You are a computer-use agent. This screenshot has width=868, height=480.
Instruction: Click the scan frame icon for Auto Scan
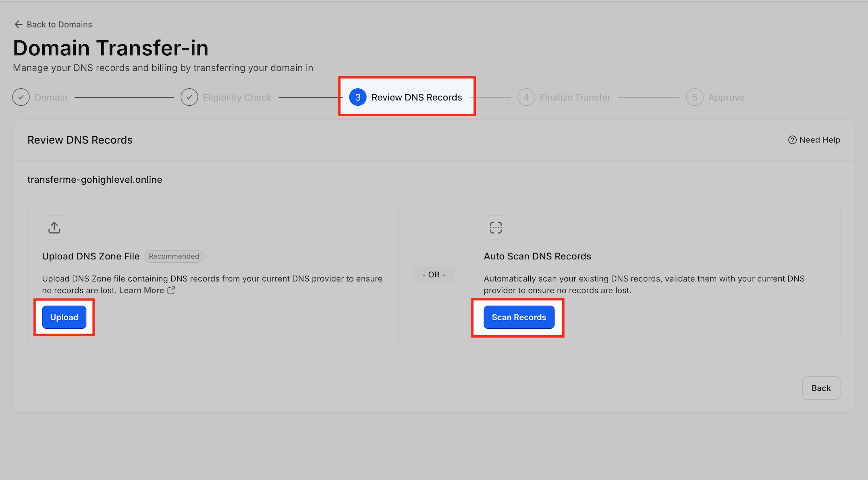(496, 227)
